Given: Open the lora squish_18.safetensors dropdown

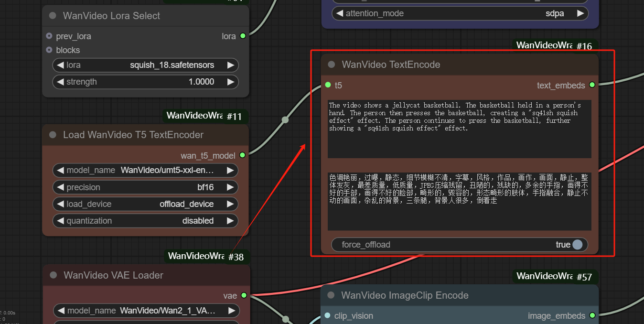Looking at the screenshot, I should point(145,65).
